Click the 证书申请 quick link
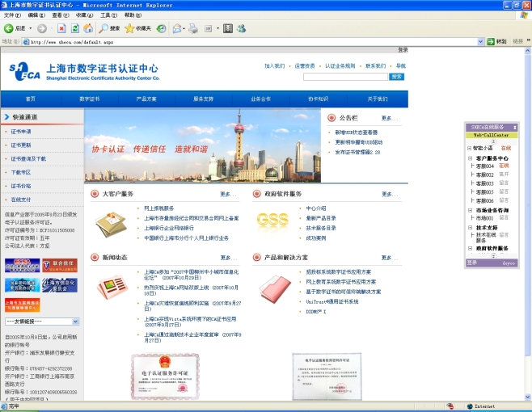Screen dimensions: 532x412 tap(21, 132)
